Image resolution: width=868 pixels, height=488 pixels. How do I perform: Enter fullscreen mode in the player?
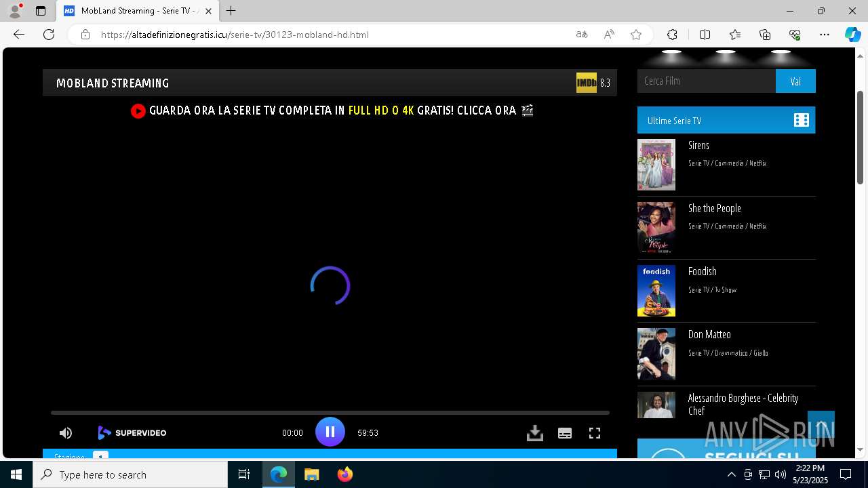(x=595, y=433)
